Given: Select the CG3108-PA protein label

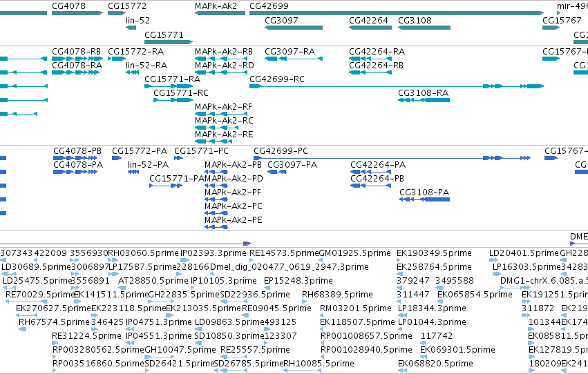Looking at the screenshot, I should [x=424, y=193].
